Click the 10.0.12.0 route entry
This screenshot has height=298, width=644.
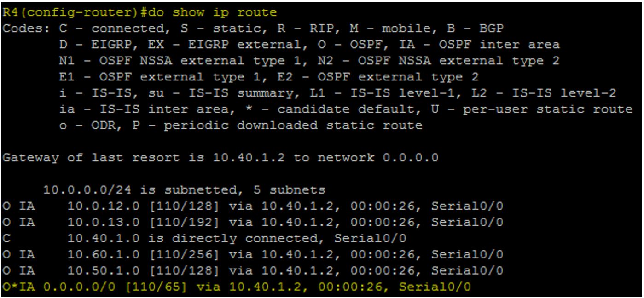pos(253,206)
